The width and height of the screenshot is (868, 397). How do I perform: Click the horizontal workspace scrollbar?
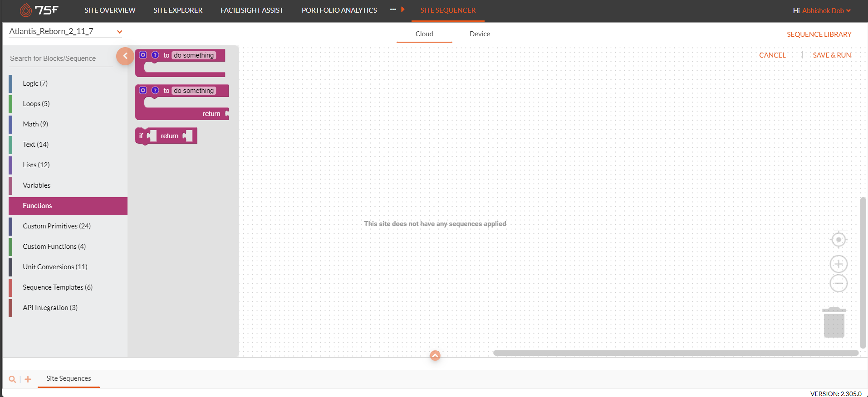[x=675, y=353]
